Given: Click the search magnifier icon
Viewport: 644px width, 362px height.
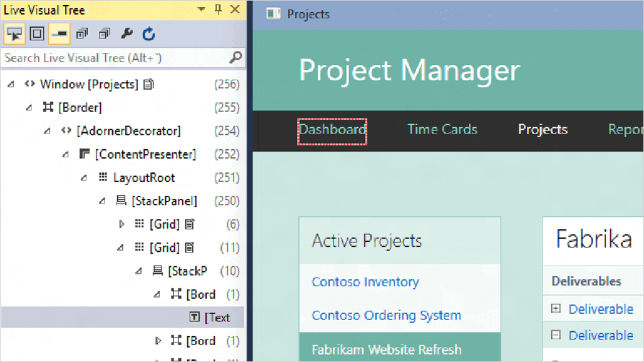Looking at the screenshot, I should pyautogui.click(x=235, y=57).
